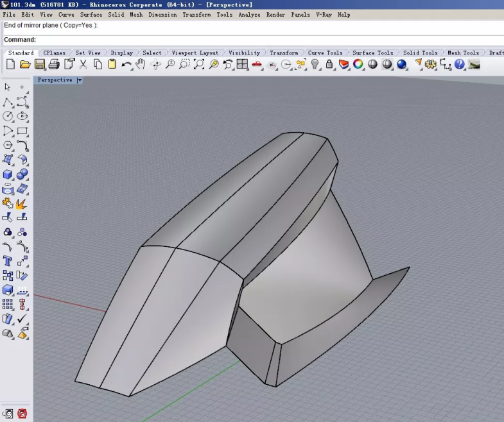Click the color wheel icon in toolbar
The image size is (504, 422).
click(x=358, y=64)
